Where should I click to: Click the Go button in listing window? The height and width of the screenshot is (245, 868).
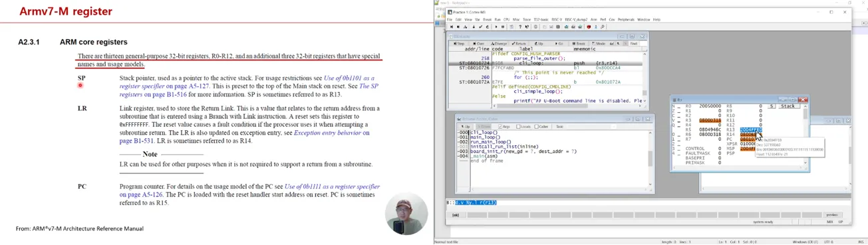coord(559,44)
